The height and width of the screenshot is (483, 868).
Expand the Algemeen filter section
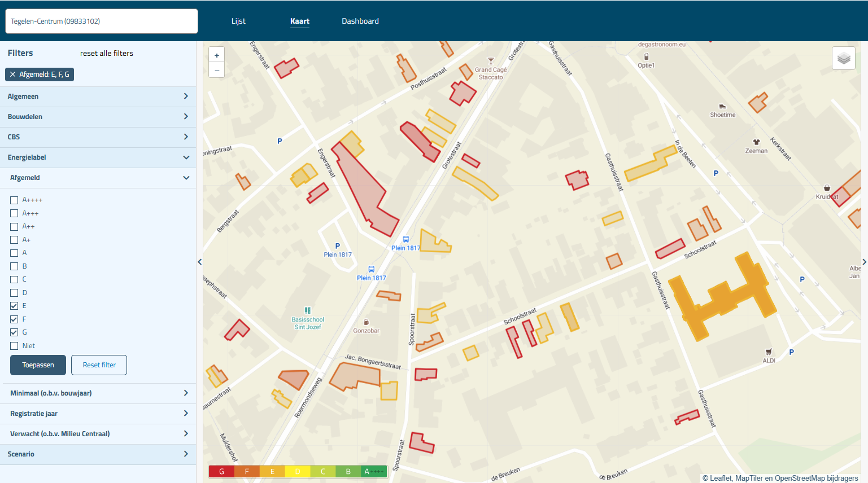pos(98,96)
